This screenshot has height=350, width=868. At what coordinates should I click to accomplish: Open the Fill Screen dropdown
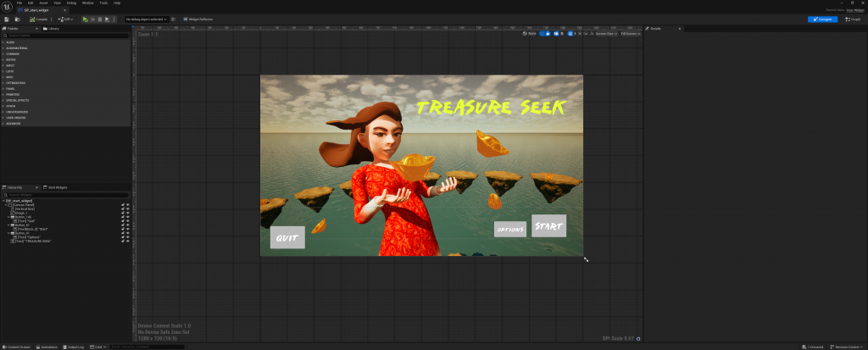tap(630, 34)
